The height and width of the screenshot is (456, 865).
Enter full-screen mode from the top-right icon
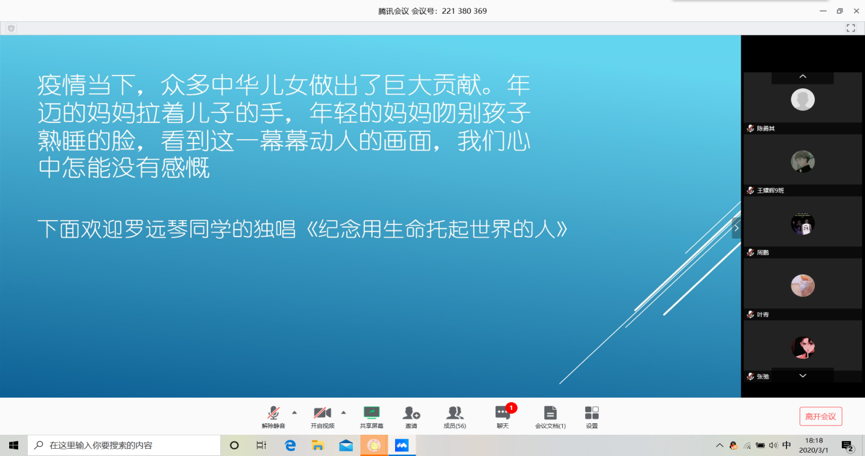(x=851, y=28)
